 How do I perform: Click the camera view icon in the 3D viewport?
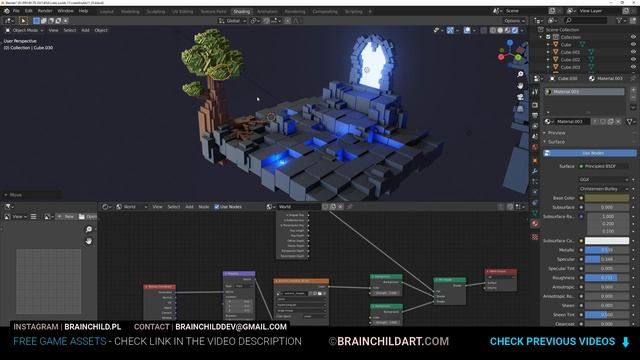(520, 97)
